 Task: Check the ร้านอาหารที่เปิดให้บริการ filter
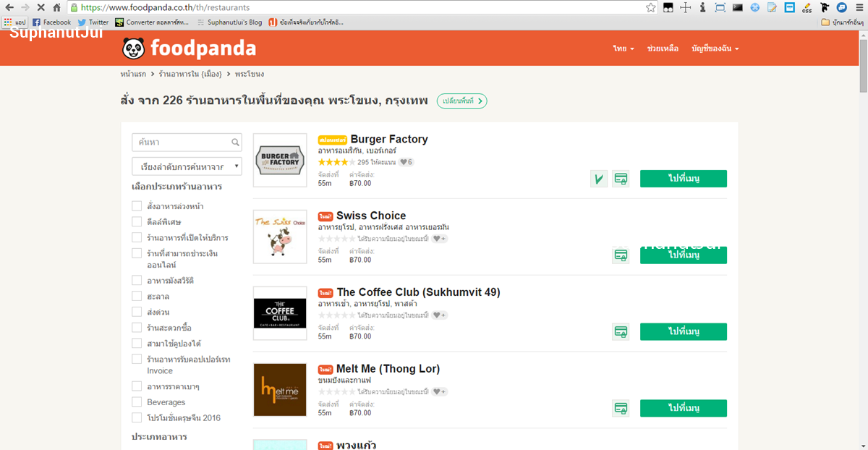point(137,237)
